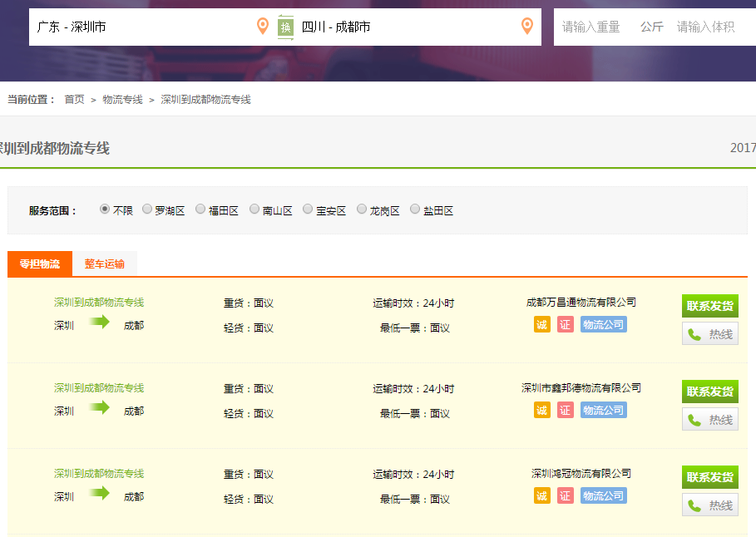Open company 深圳市鑫邦德物流有限公司

(x=581, y=387)
